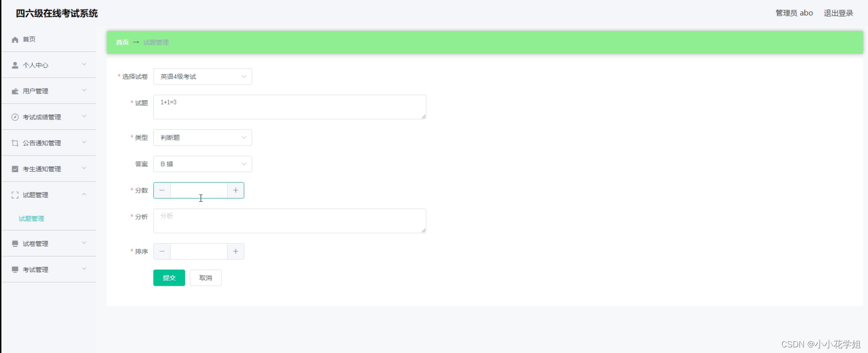Change the 答案 answer dropdown selection

[x=203, y=164]
